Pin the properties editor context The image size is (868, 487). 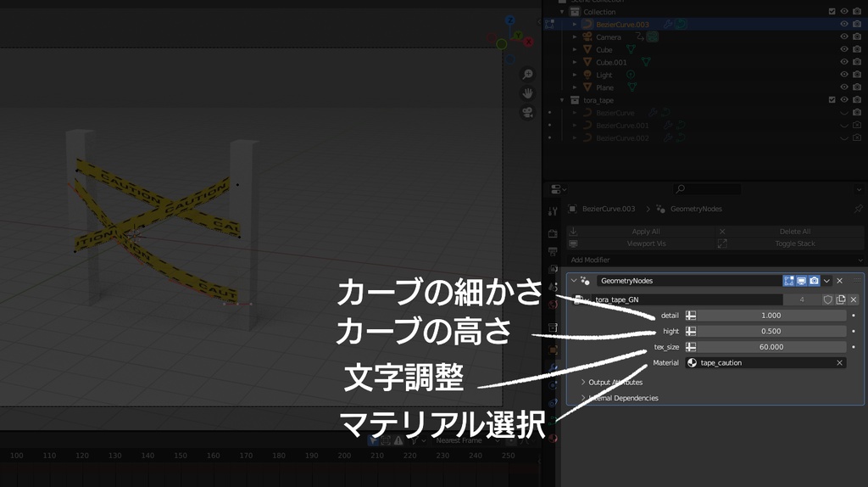pyautogui.click(x=858, y=209)
